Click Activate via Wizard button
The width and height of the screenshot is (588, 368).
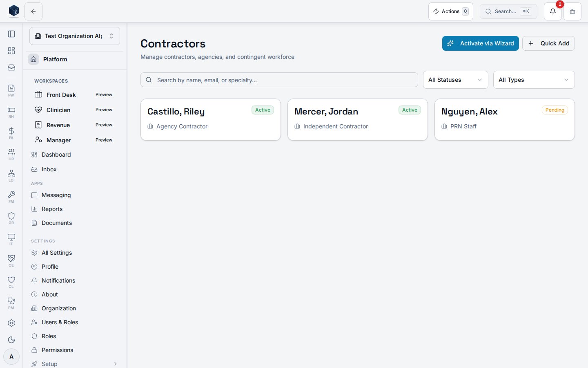tap(480, 43)
